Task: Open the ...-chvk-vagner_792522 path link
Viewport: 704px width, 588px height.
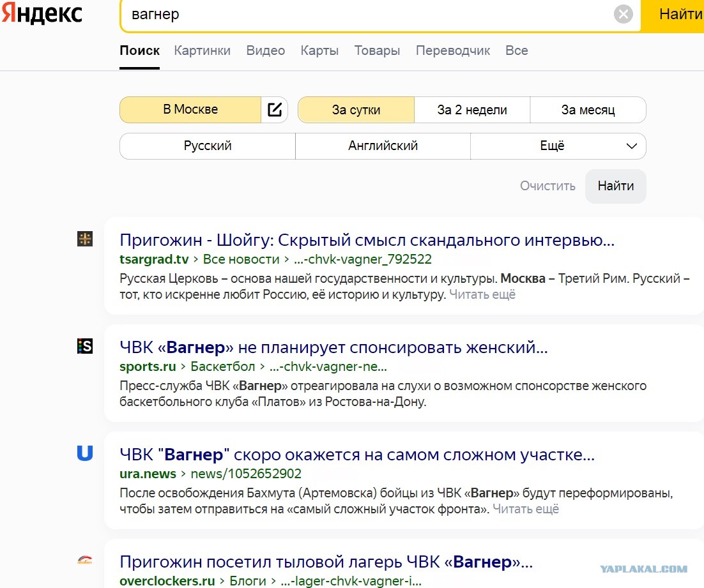Action: pos(363,259)
